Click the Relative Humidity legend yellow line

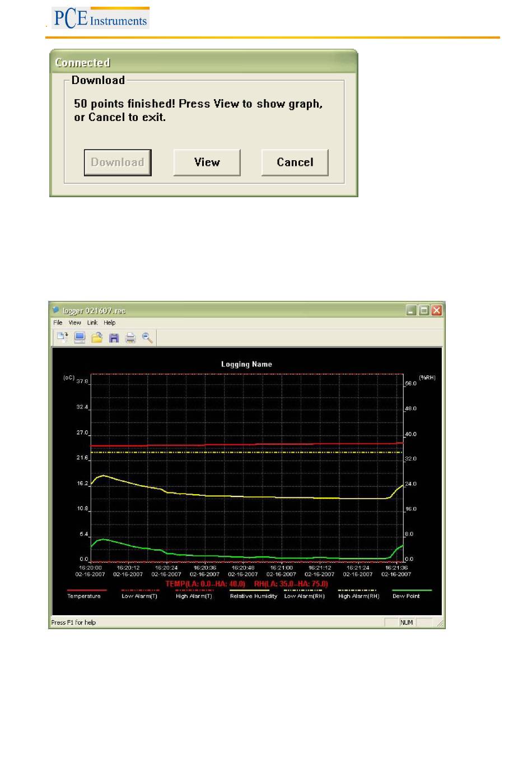point(249,590)
